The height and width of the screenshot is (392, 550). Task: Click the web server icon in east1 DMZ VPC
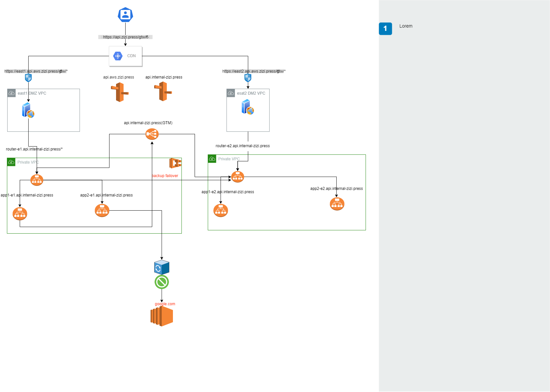(x=28, y=110)
